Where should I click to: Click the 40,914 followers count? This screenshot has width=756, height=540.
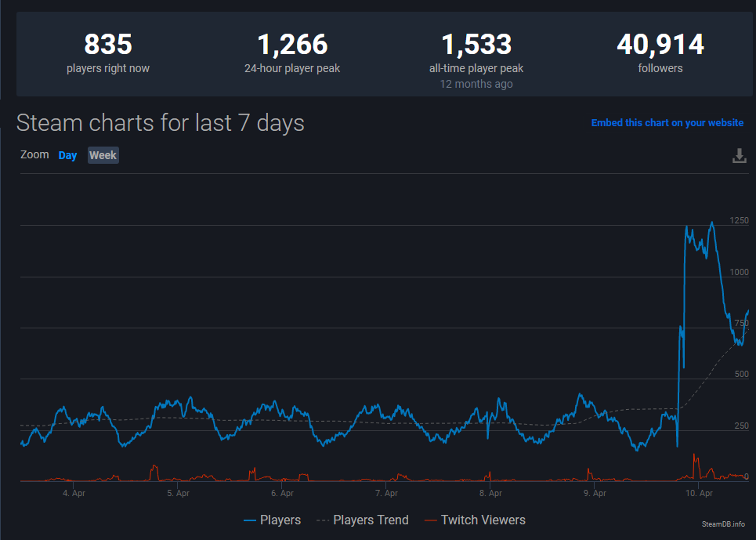(x=660, y=45)
